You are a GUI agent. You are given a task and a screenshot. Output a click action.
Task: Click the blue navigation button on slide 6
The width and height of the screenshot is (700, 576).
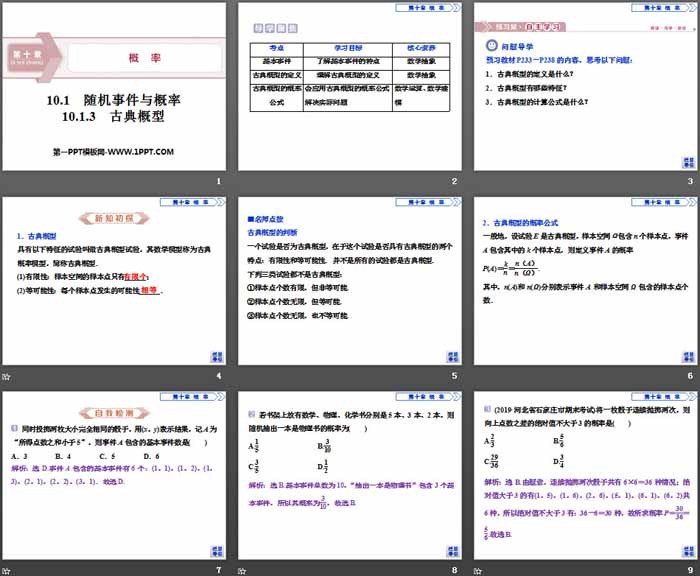pos(686,356)
